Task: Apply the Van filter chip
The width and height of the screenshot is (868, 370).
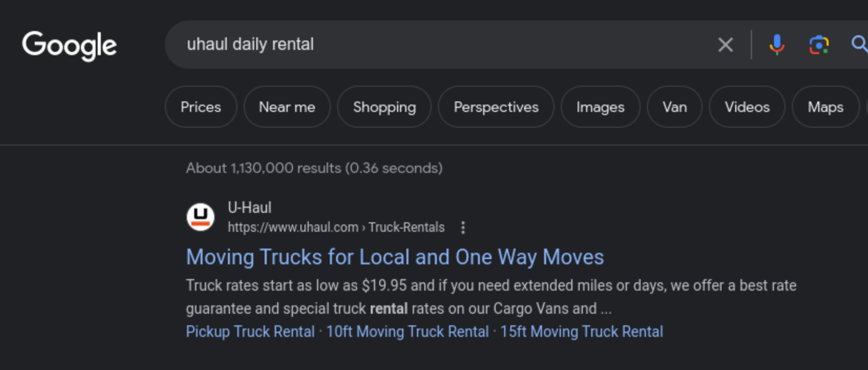Action: click(674, 107)
